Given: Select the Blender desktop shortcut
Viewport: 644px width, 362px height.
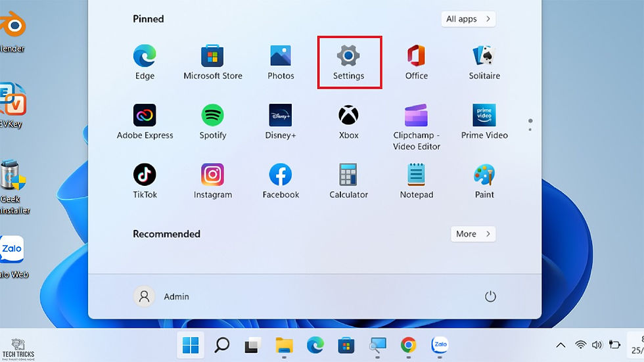Looking at the screenshot, I should 12,32.
